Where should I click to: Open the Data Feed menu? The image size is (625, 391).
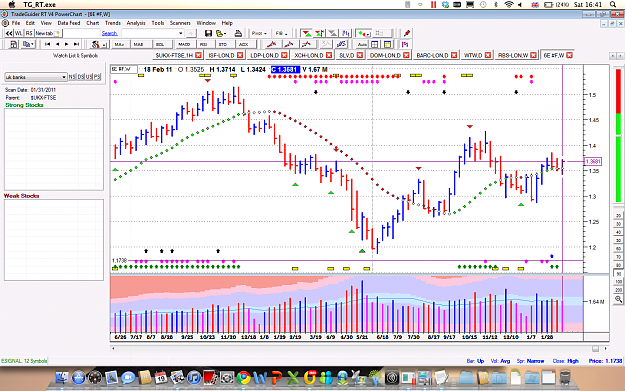click(x=69, y=23)
